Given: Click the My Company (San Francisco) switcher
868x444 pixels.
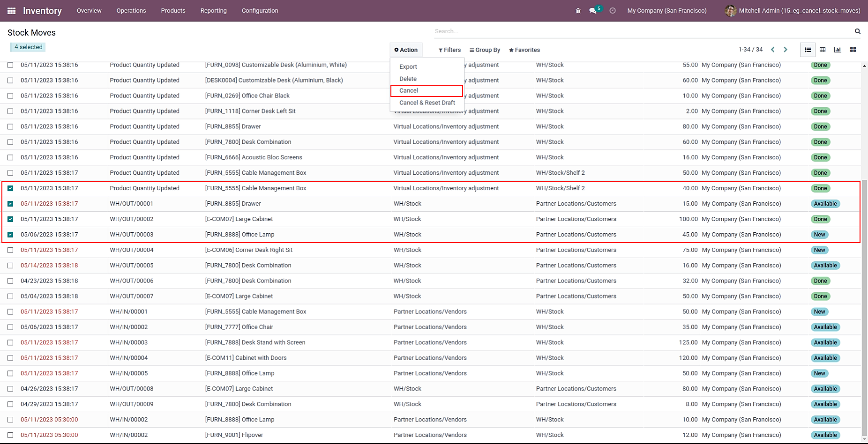Looking at the screenshot, I should pyautogui.click(x=667, y=11).
